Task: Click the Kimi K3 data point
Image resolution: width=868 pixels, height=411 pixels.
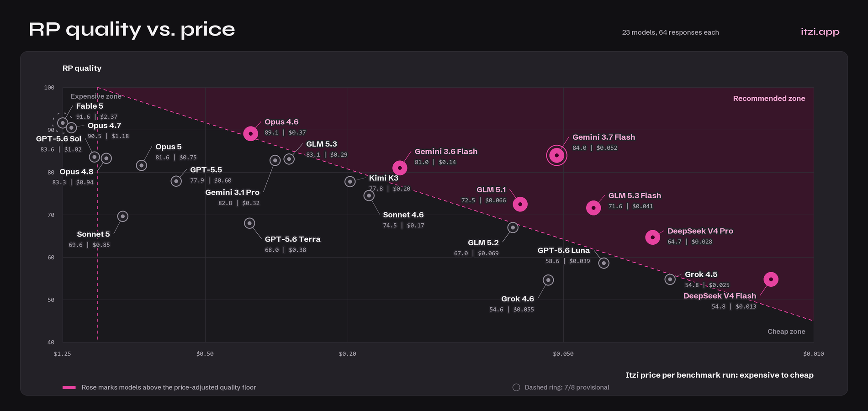Action: click(x=350, y=181)
